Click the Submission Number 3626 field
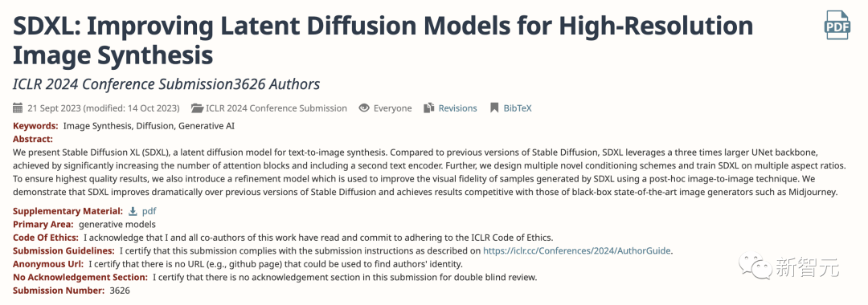 pyautogui.click(x=71, y=290)
